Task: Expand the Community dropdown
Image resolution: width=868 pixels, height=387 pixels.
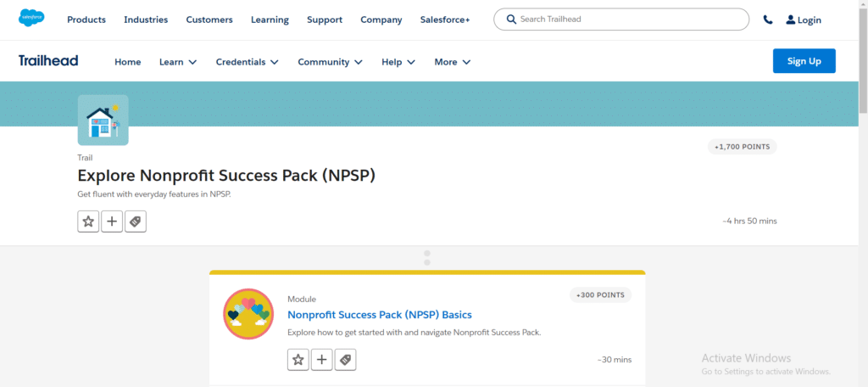Action: point(330,62)
